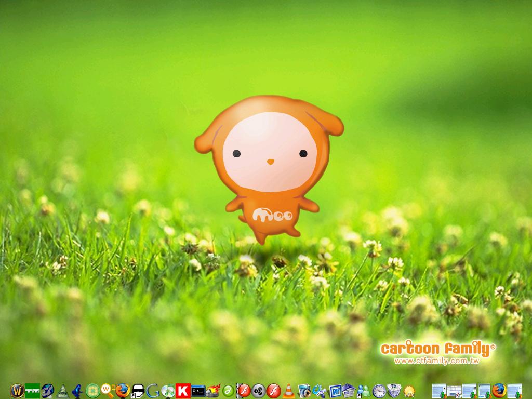Open the picture viewer camera icon

(304, 391)
